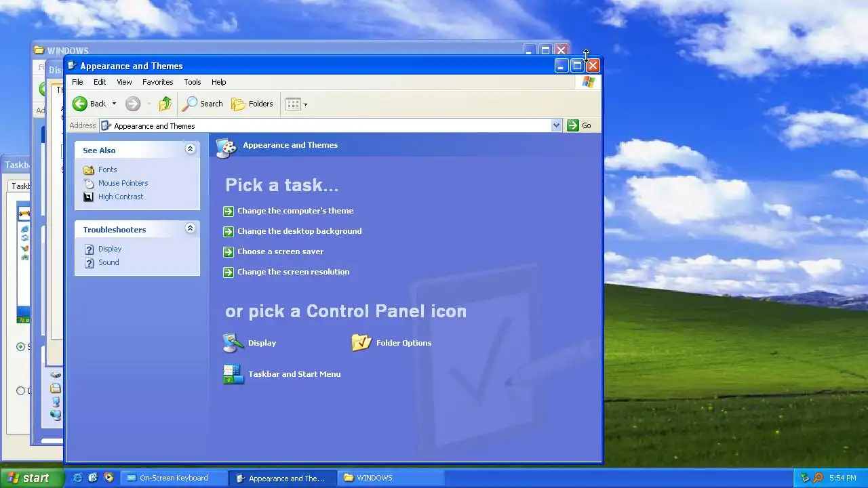868x488 pixels.
Task: Click the second Quick Launch icon
Action: tap(93, 478)
